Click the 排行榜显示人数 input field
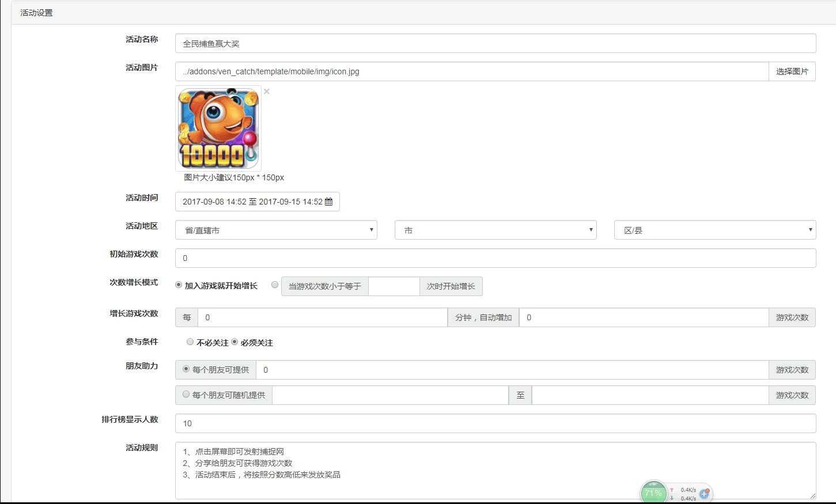 tap(495, 423)
